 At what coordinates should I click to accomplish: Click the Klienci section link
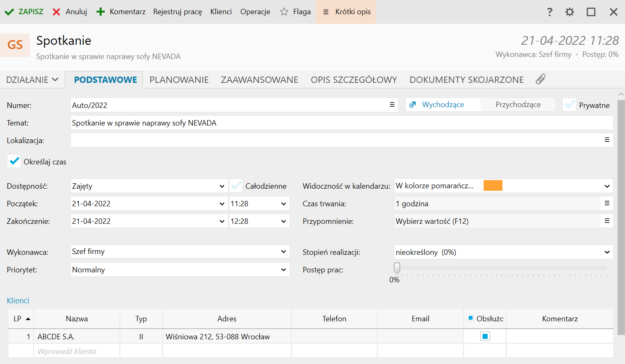pos(18,300)
